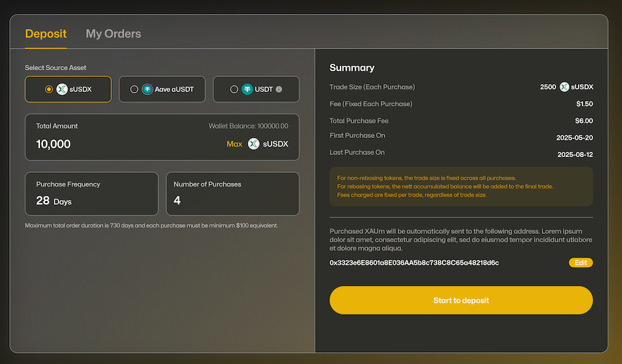Click the Purchase Frequency field showing 28
The image size is (622, 364).
pyautogui.click(x=91, y=194)
